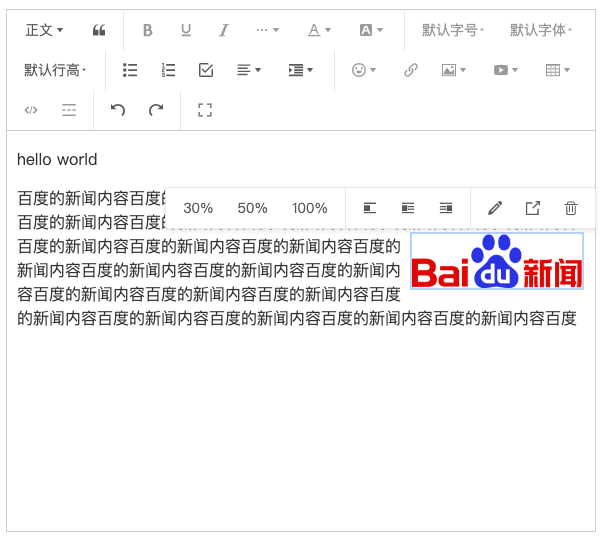Open the indent options dropdown
Viewport: 603px width, 538px height.
click(301, 70)
